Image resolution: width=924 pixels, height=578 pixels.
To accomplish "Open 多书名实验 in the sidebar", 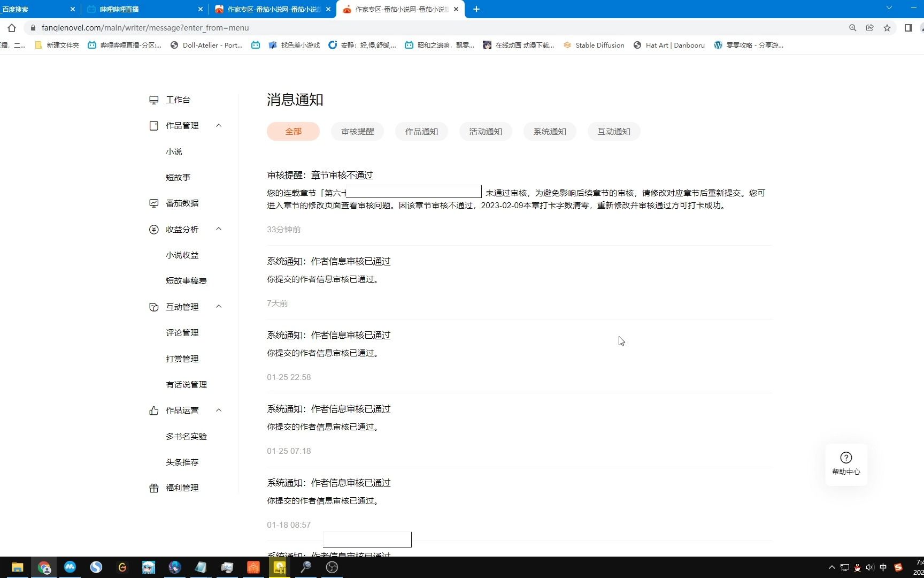I will [x=186, y=437].
